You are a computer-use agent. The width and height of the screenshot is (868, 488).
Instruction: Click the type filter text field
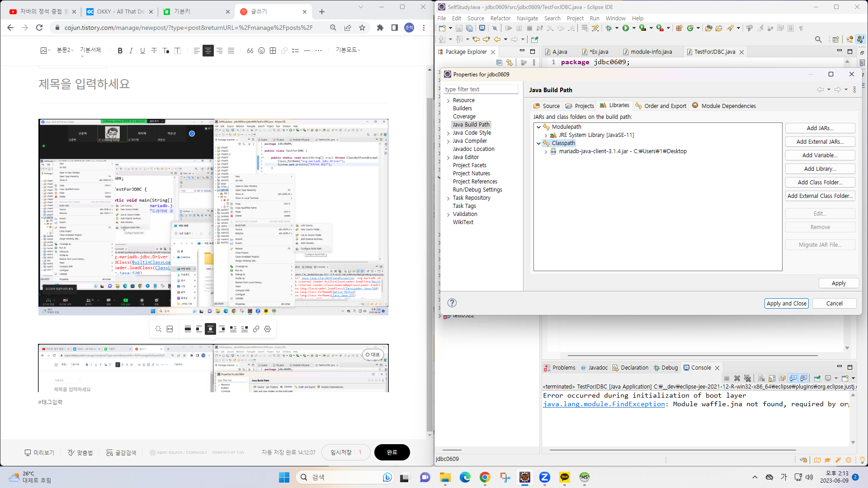(481, 89)
